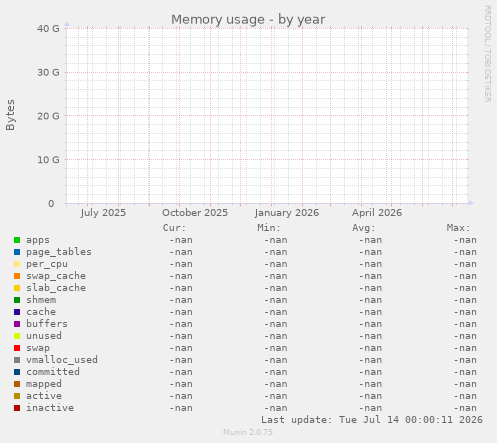The height and width of the screenshot is (443, 497).
Task: Click the swap Avg '-nan' value
Action: click(x=370, y=348)
